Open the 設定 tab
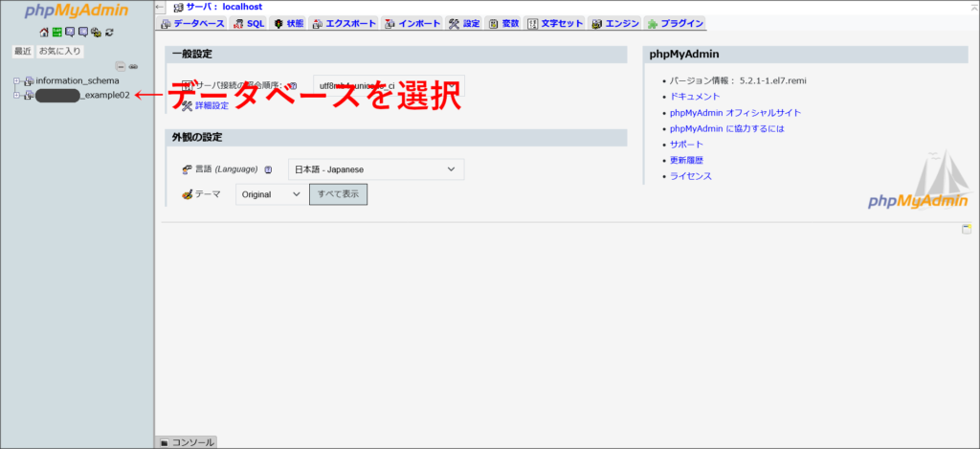 click(x=464, y=24)
